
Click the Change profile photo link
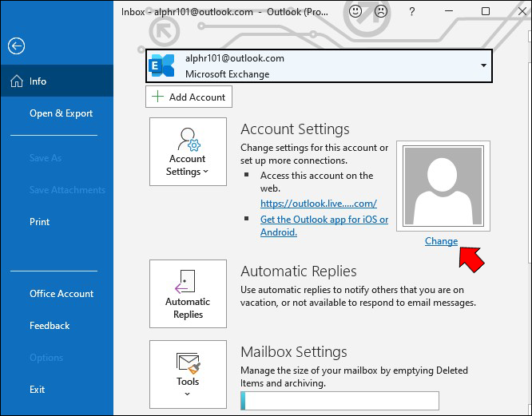(441, 241)
